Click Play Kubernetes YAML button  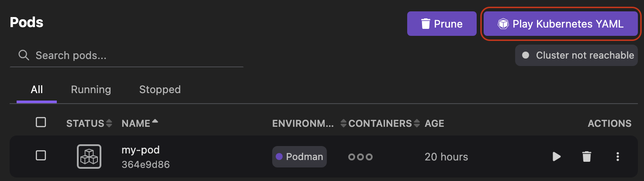pos(561,24)
